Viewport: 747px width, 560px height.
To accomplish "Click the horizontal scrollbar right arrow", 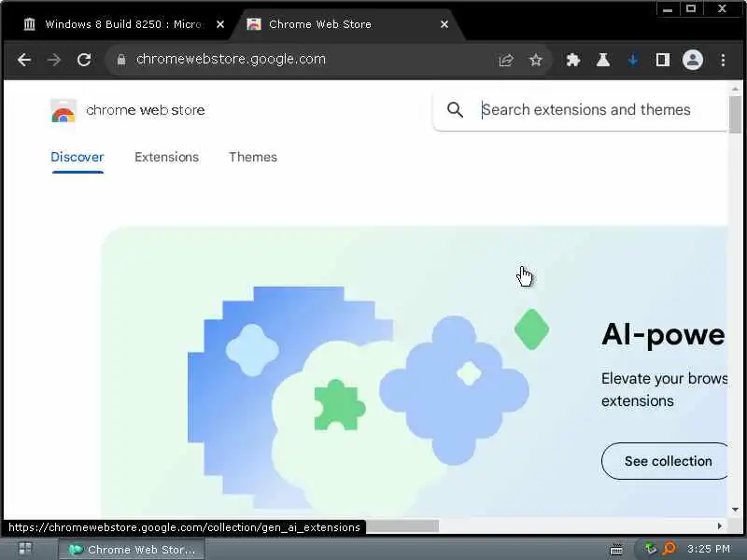I will (x=720, y=525).
